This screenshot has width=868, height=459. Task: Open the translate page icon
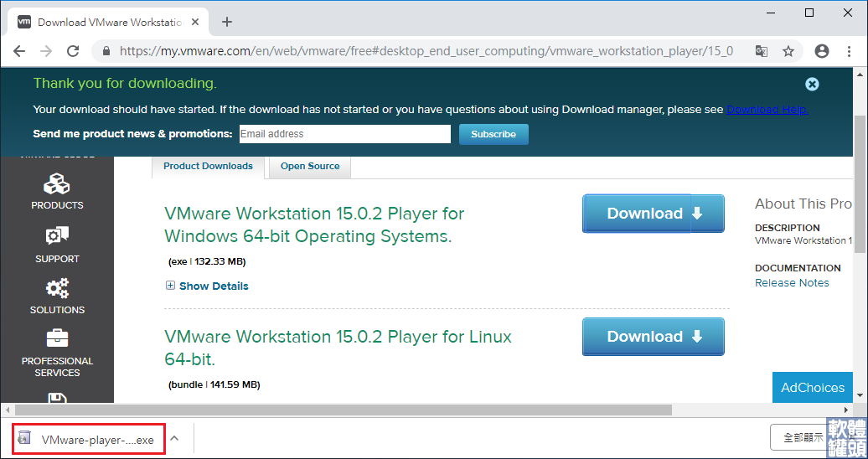pos(761,51)
